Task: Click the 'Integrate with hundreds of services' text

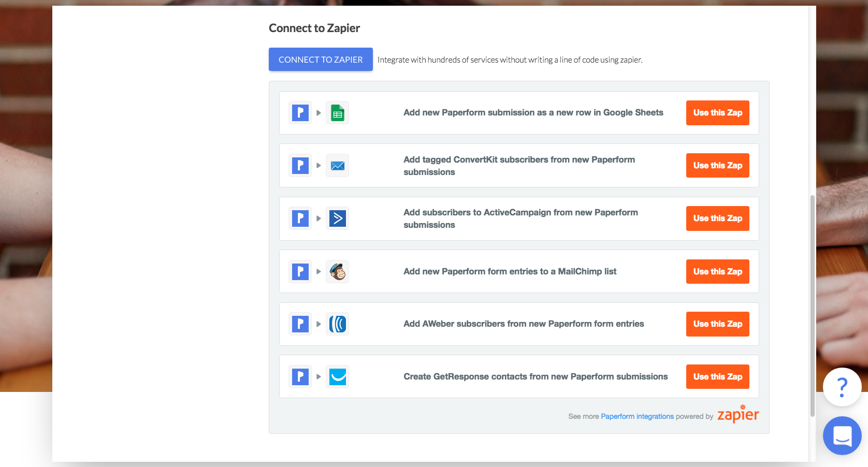Action: coord(510,60)
